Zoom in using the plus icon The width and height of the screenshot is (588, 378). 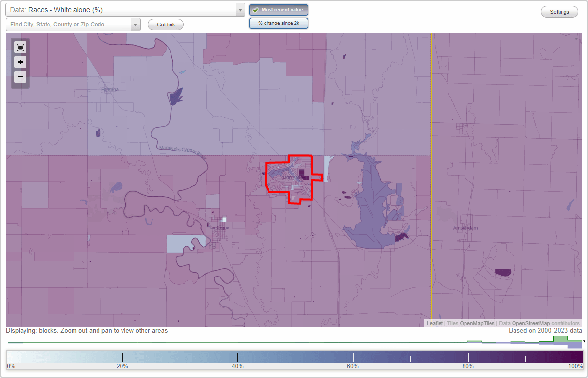(20, 62)
